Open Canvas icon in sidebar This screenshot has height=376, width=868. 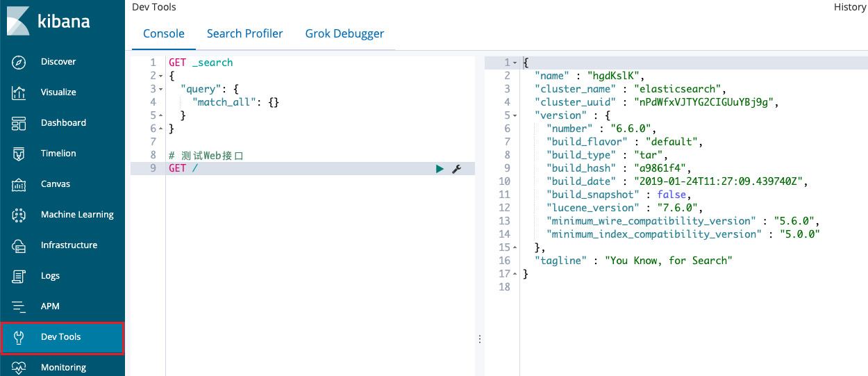pos(19,184)
